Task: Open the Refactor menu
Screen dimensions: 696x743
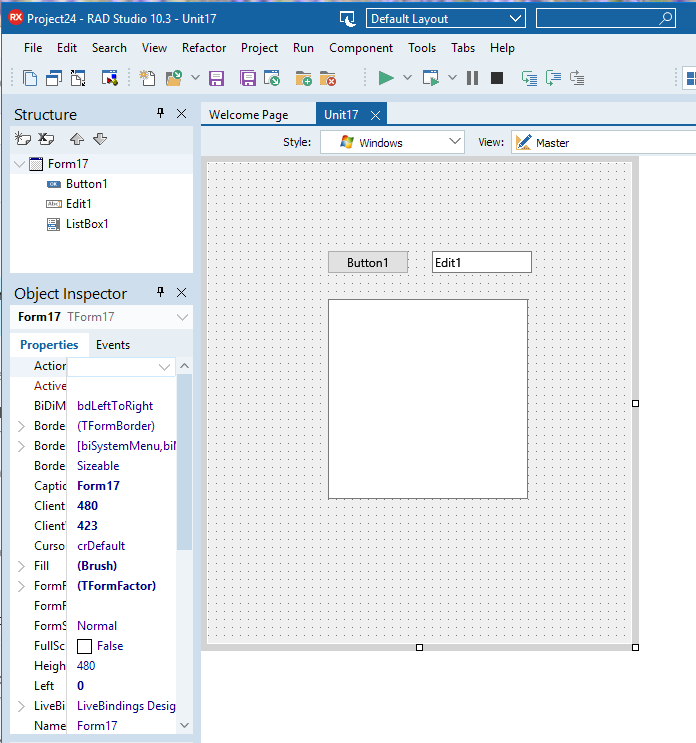Action: 204,48
